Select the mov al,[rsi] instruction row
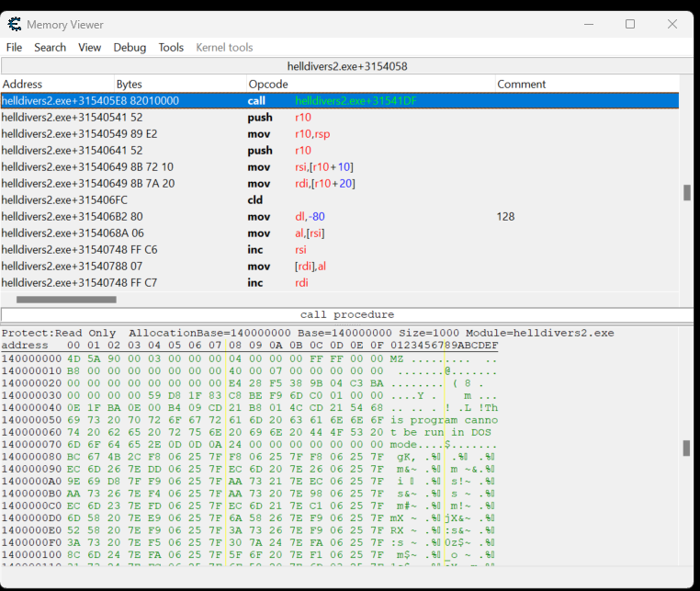Image resolution: width=700 pixels, height=591 pixels. pyautogui.click(x=340, y=233)
